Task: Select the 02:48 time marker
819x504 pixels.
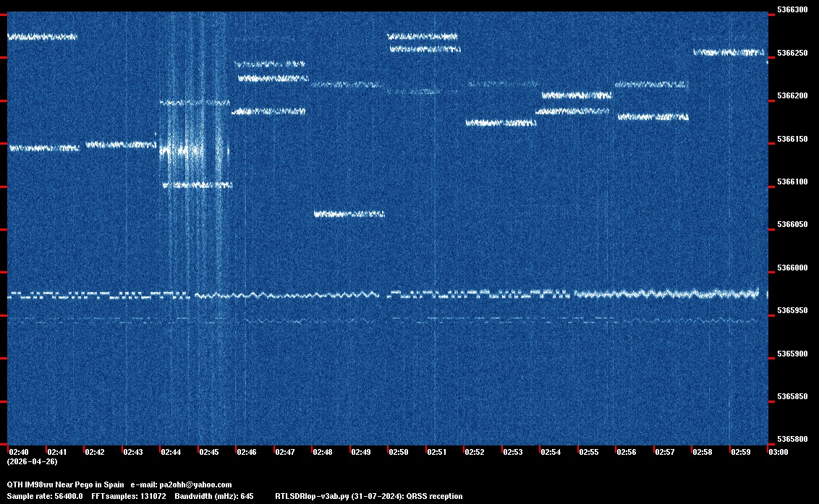Action: tap(323, 452)
